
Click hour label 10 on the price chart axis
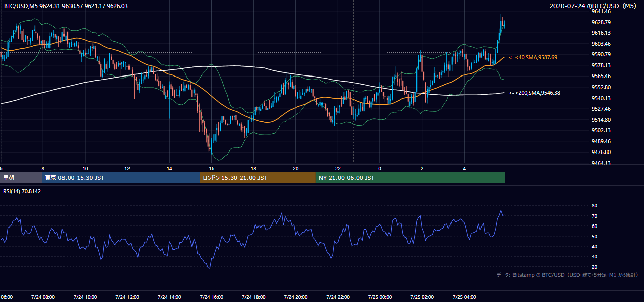[85, 168]
